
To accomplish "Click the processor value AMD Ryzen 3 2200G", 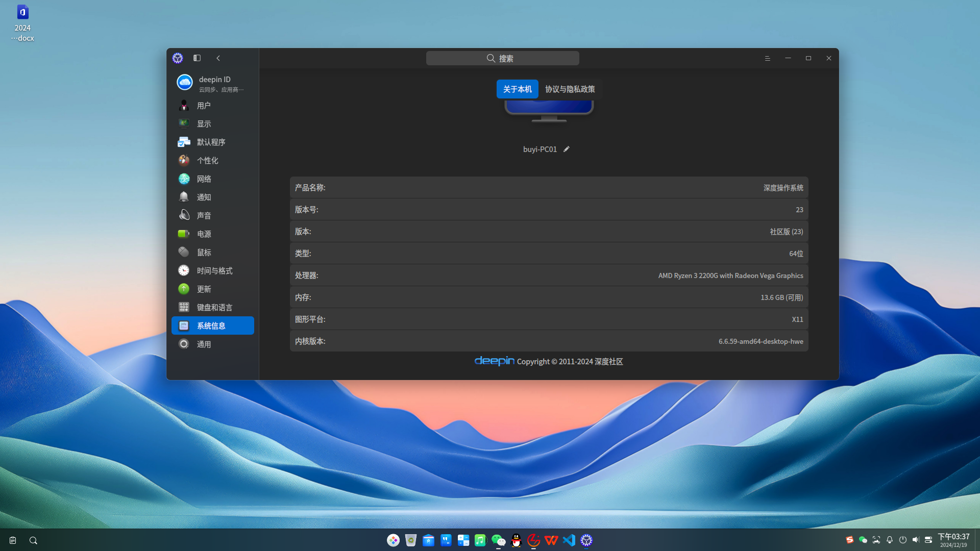I will (x=730, y=275).
